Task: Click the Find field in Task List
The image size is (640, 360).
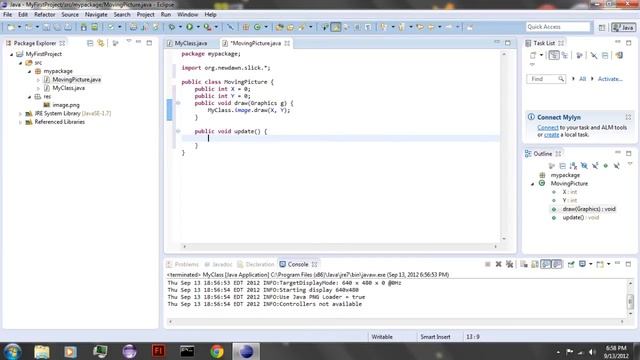Action: click(546, 79)
